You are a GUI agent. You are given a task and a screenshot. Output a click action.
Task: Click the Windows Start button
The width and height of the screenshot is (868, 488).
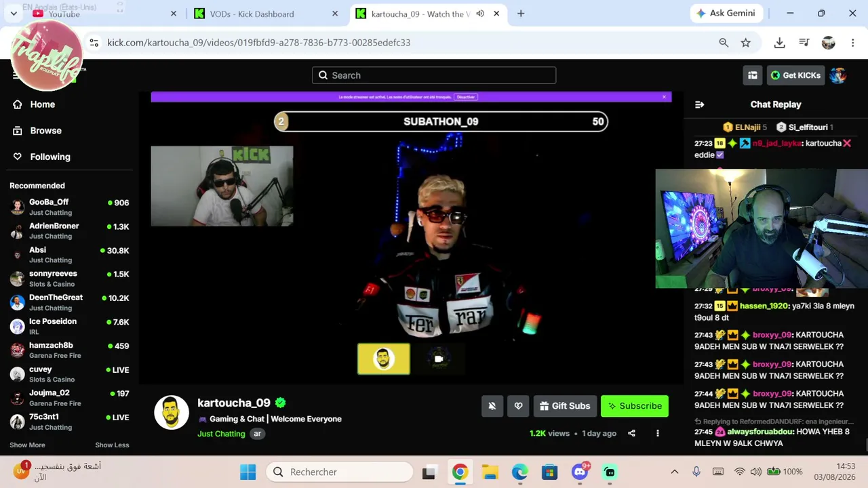pos(248,472)
